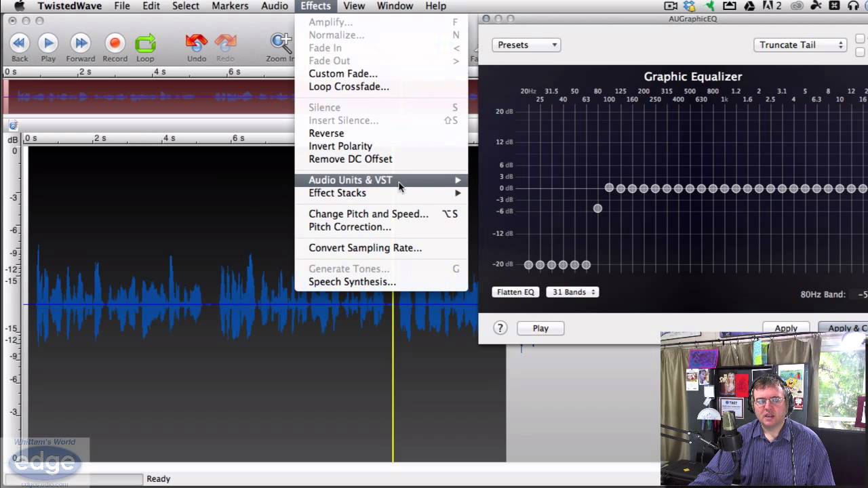Click the Redo toolbar icon
The width and height of the screenshot is (868, 488).
tap(225, 43)
